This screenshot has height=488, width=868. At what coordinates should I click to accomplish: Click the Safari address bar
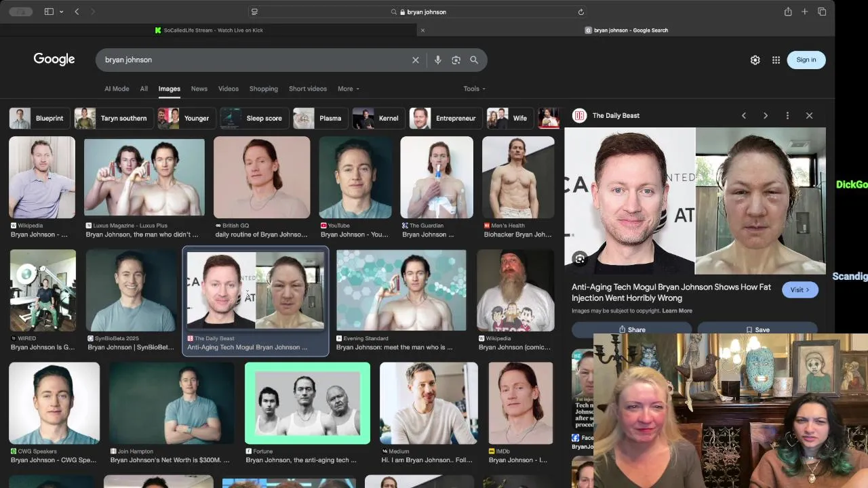pyautogui.click(x=417, y=12)
